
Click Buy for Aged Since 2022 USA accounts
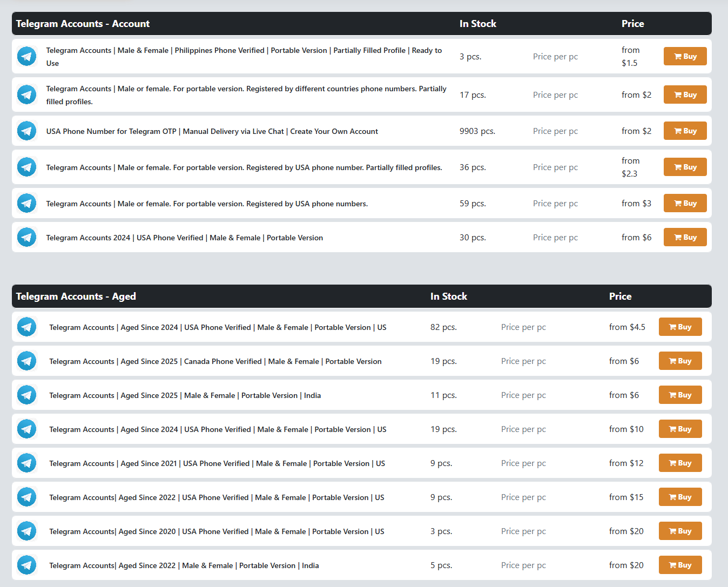(x=680, y=497)
